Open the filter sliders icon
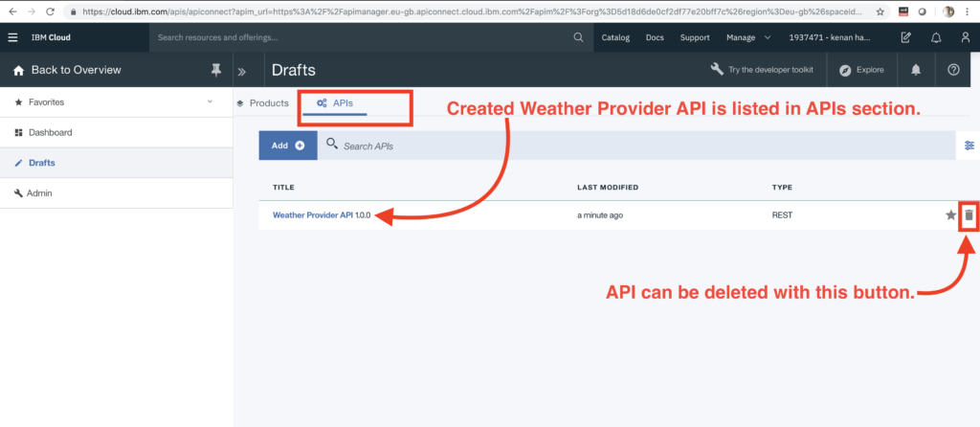The image size is (980, 427). tap(969, 145)
